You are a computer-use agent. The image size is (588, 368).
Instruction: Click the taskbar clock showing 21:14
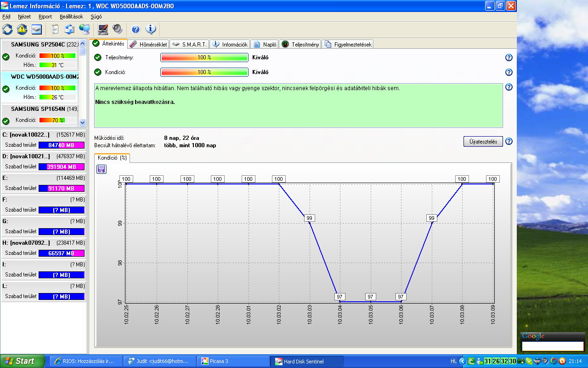click(x=576, y=361)
